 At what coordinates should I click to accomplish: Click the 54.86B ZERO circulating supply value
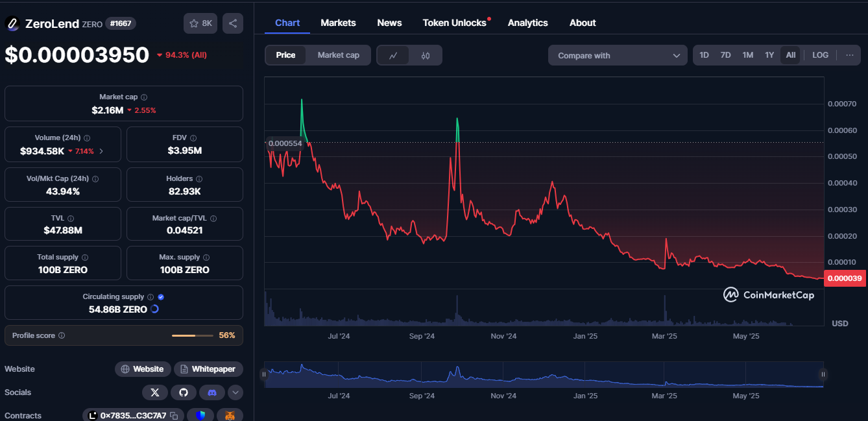point(118,309)
